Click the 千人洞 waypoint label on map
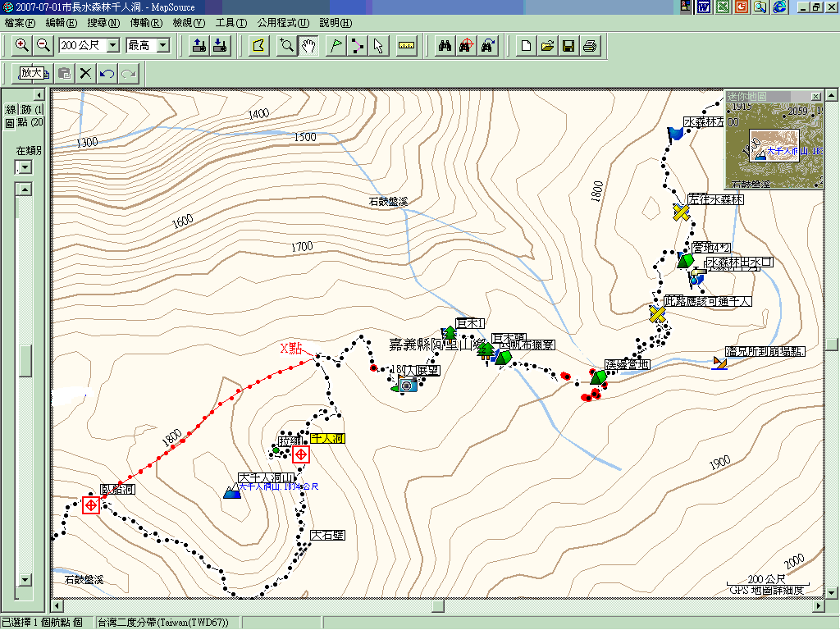This screenshot has height=630, width=840. tap(327, 439)
